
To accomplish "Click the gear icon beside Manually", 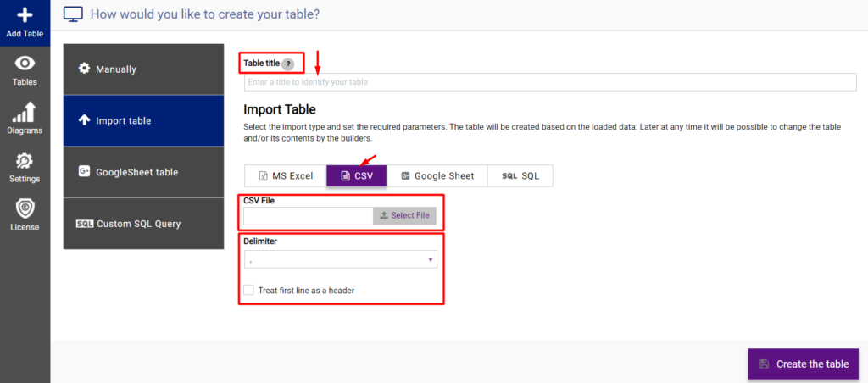I will click(x=84, y=69).
